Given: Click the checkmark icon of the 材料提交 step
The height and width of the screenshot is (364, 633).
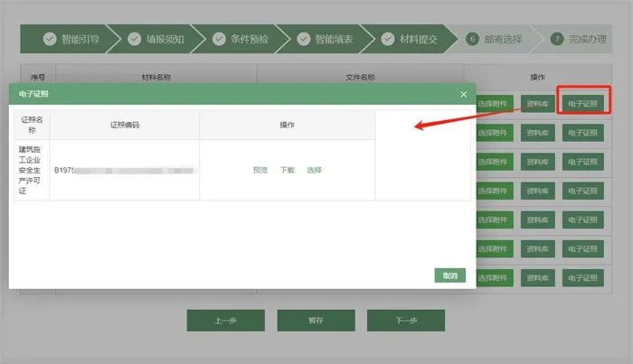Looking at the screenshot, I should coord(388,39).
